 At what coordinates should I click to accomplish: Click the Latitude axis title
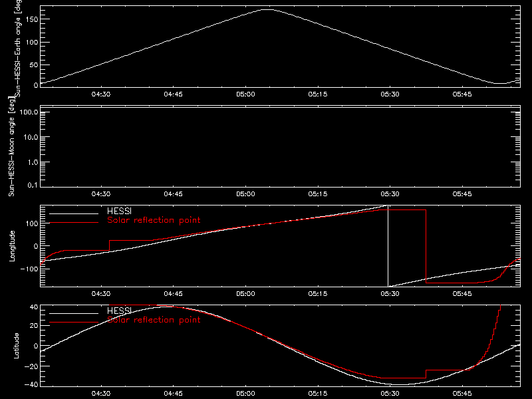click(16, 346)
